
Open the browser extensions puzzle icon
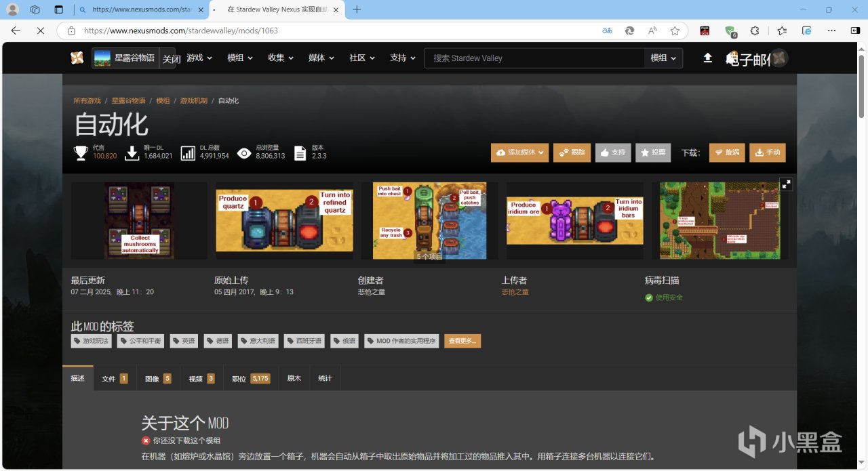754,30
